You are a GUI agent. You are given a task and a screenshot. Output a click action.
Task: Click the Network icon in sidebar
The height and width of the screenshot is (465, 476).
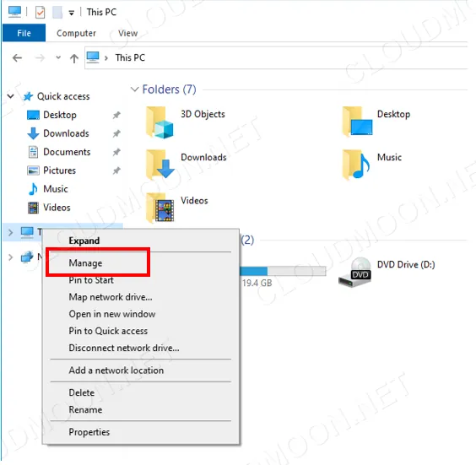click(x=27, y=257)
